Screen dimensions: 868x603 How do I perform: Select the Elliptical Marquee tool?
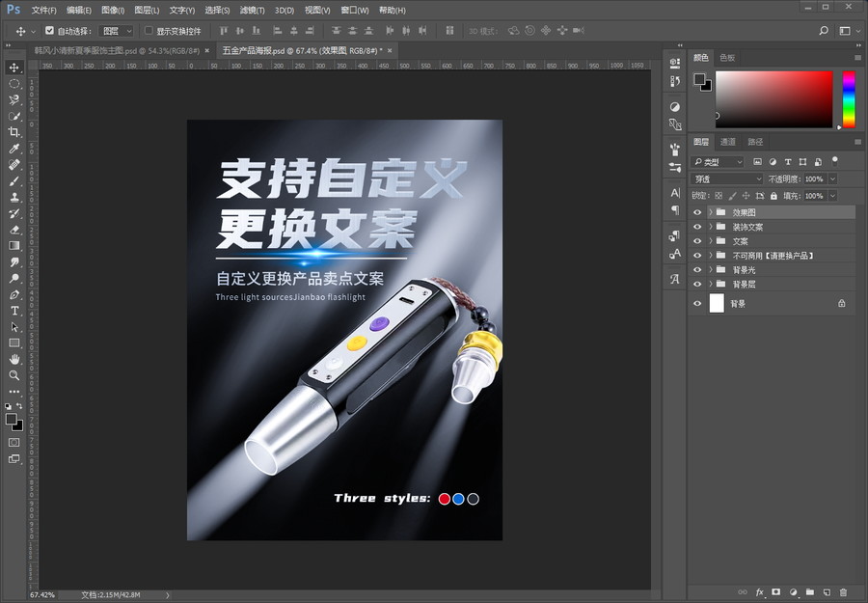point(14,84)
